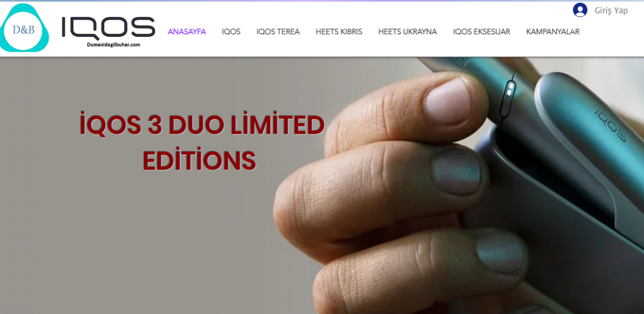Open IQOS EKSESUAR accessories menu
The height and width of the screenshot is (314, 644).
(482, 31)
